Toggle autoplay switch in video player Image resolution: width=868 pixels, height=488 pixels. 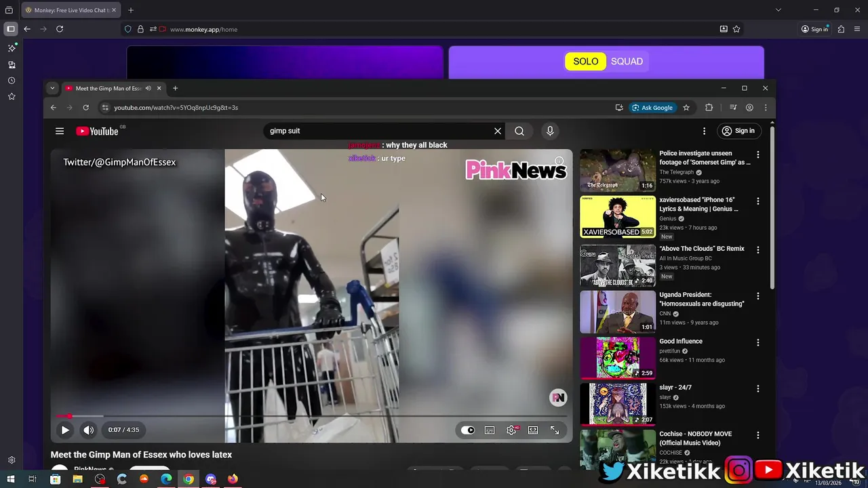click(468, 430)
